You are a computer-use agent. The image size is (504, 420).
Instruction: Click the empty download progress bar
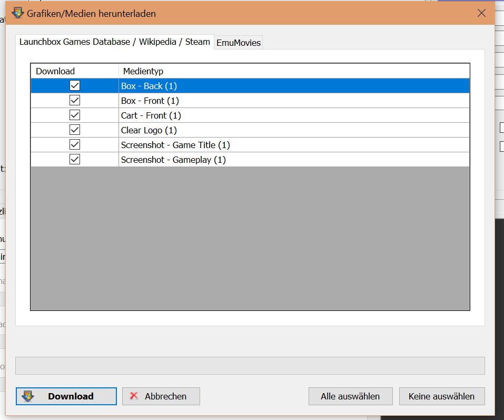point(250,366)
